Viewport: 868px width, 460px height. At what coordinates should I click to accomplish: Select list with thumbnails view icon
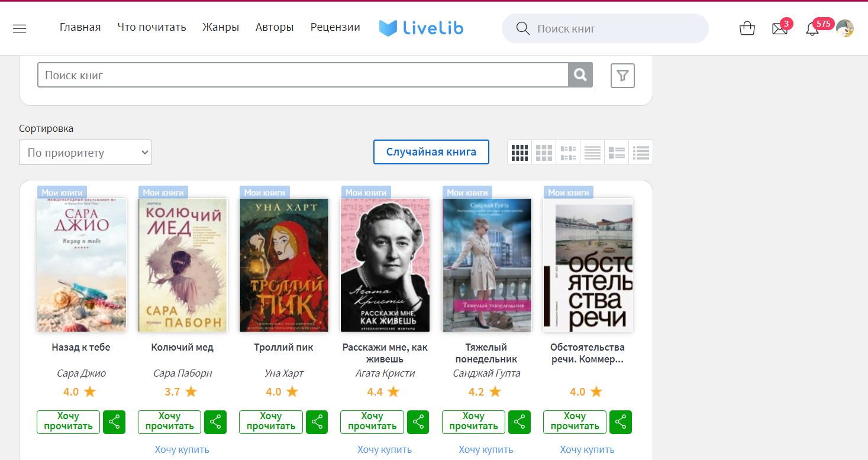pos(617,153)
